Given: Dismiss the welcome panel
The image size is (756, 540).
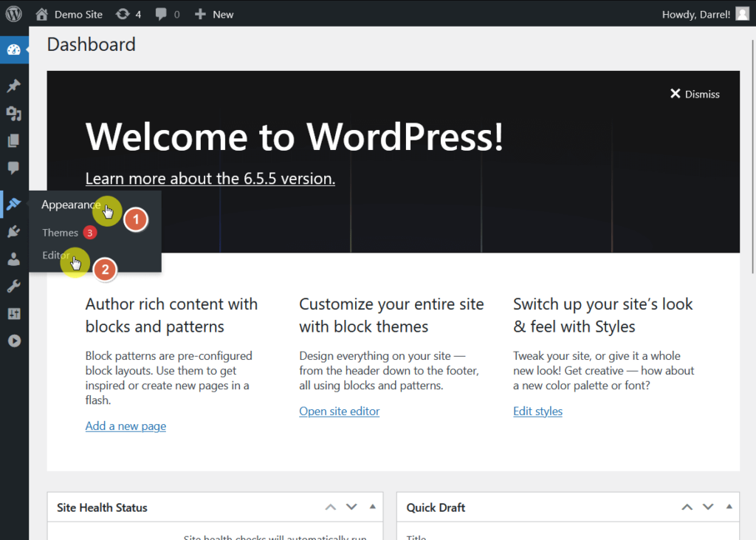Looking at the screenshot, I should click(695, 94).
